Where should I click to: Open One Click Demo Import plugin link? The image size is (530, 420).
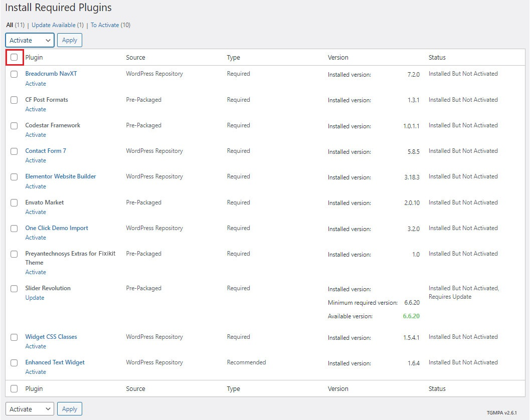[x=57, y=228]
